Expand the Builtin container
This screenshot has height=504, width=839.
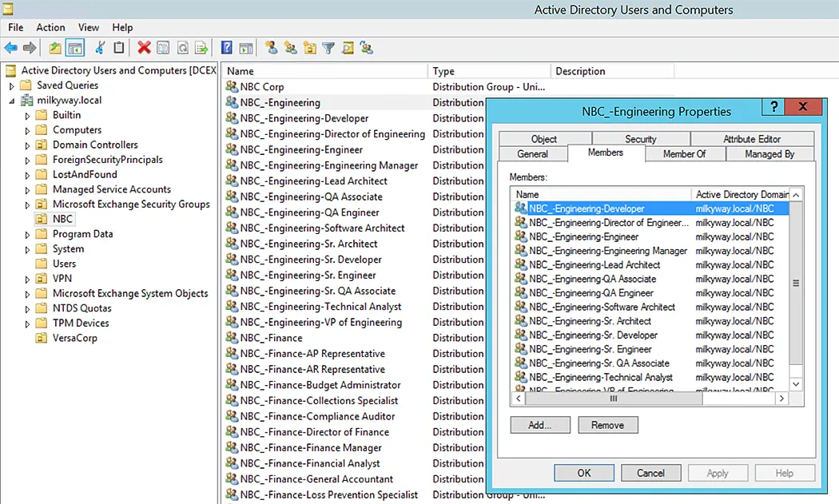[27, 116]
